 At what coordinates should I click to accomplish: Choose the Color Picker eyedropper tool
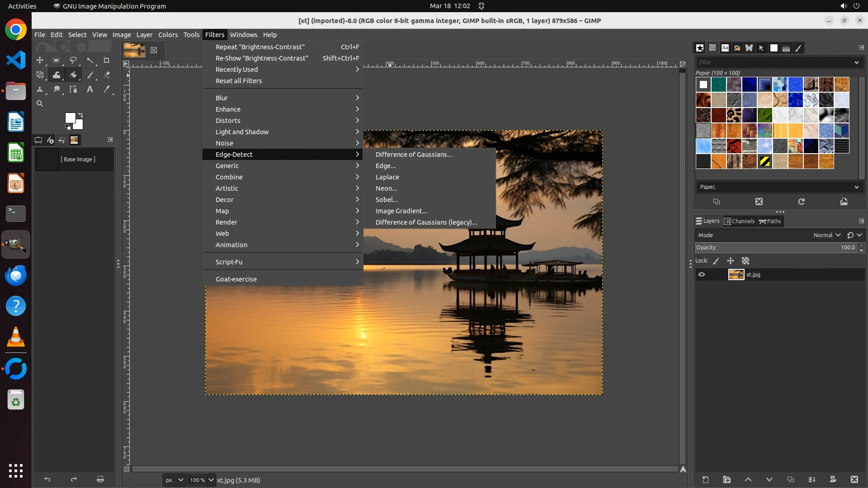pyautogui.click(x=107, y=89)
